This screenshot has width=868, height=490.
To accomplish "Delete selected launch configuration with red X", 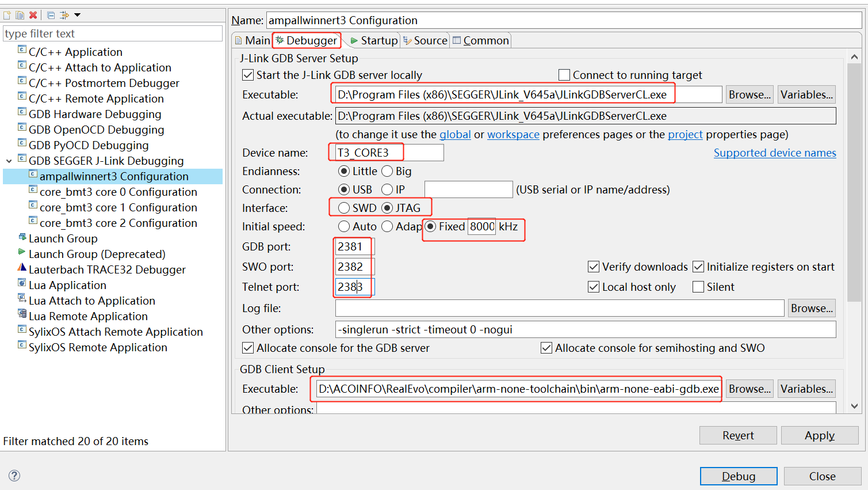I will click(33, 15).
